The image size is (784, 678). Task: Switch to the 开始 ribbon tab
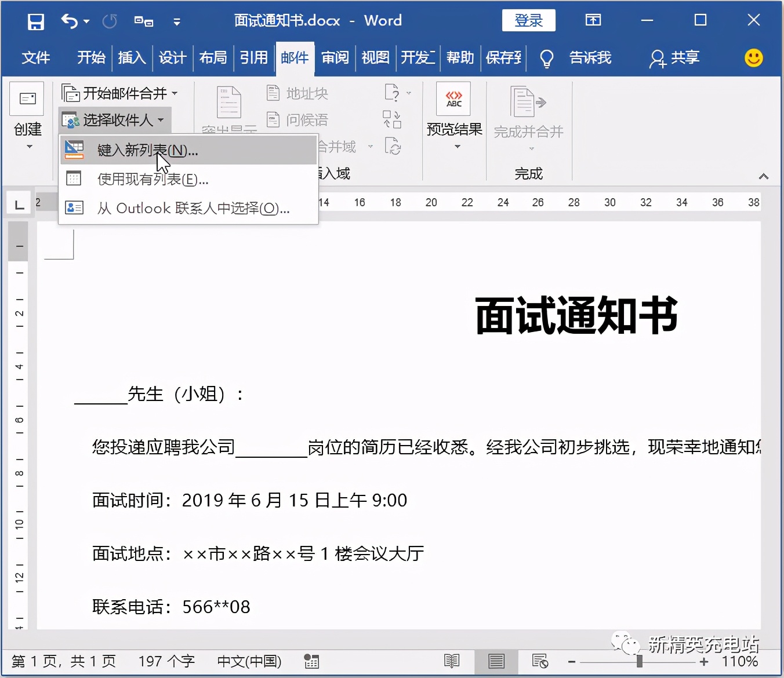point(92,57)
